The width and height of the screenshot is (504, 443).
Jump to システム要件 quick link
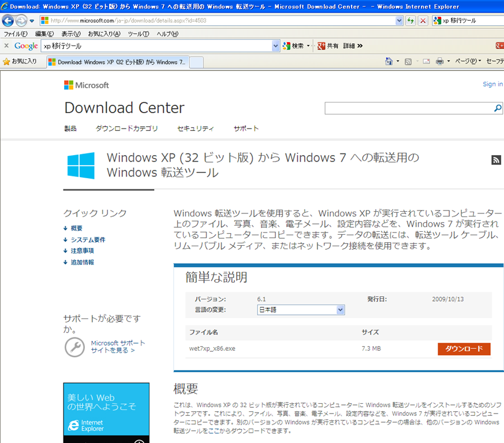click(88, 239)
